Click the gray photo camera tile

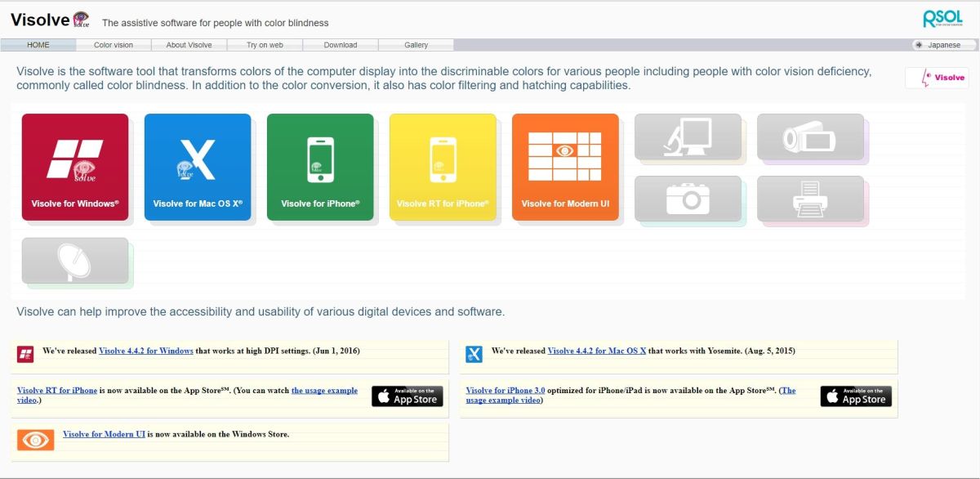(688, 199)
